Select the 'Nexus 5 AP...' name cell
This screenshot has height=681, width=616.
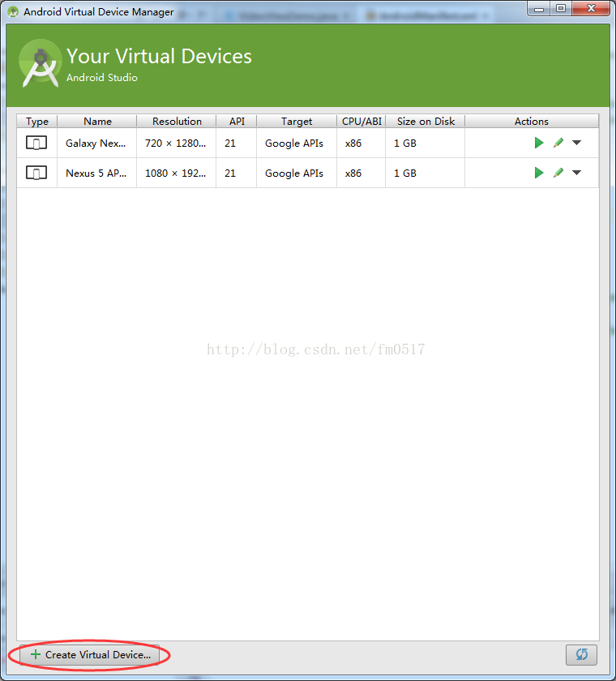point(96,173)
